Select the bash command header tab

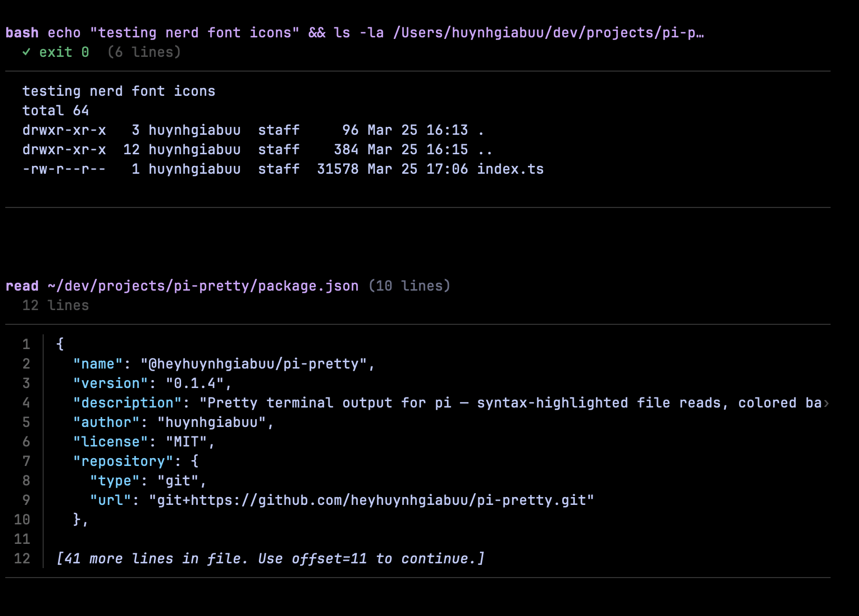click(x=211, y=32)
